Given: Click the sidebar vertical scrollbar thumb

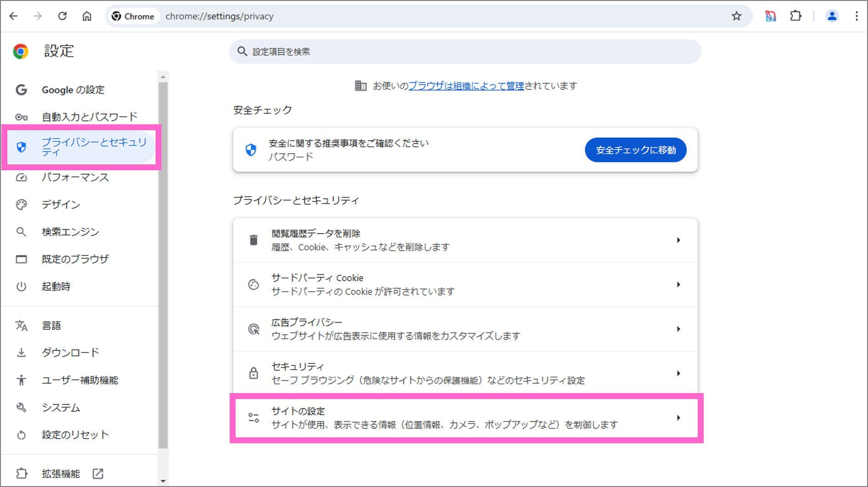Looking at the screenshot, I should [x=163, y=265].
